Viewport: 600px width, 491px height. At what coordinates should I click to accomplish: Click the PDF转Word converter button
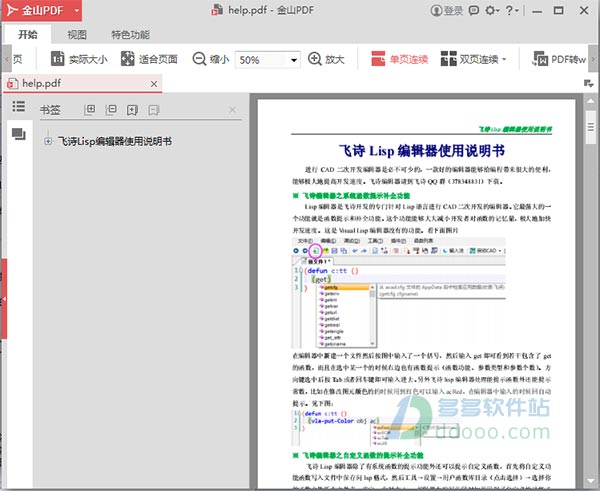(559, 59)
